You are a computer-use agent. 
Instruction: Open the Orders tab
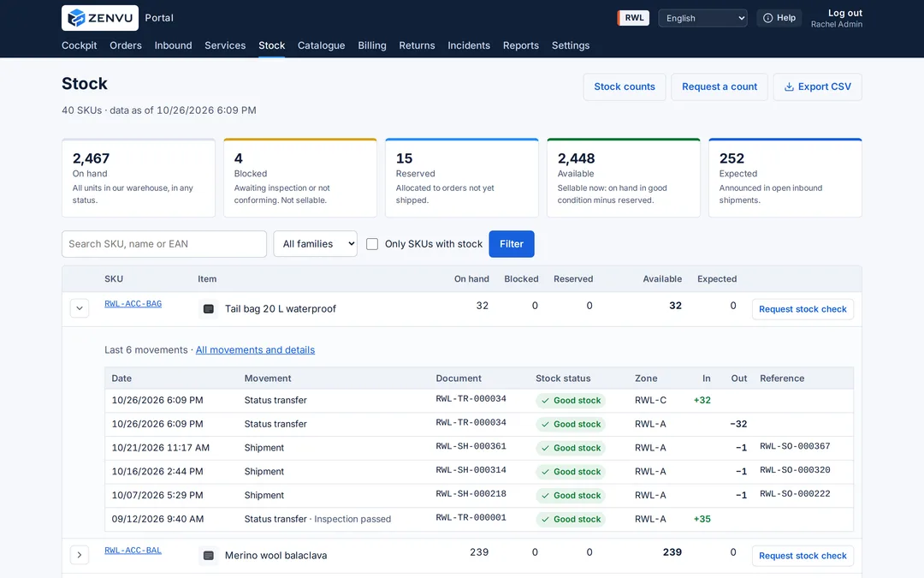tap(126, 45)
